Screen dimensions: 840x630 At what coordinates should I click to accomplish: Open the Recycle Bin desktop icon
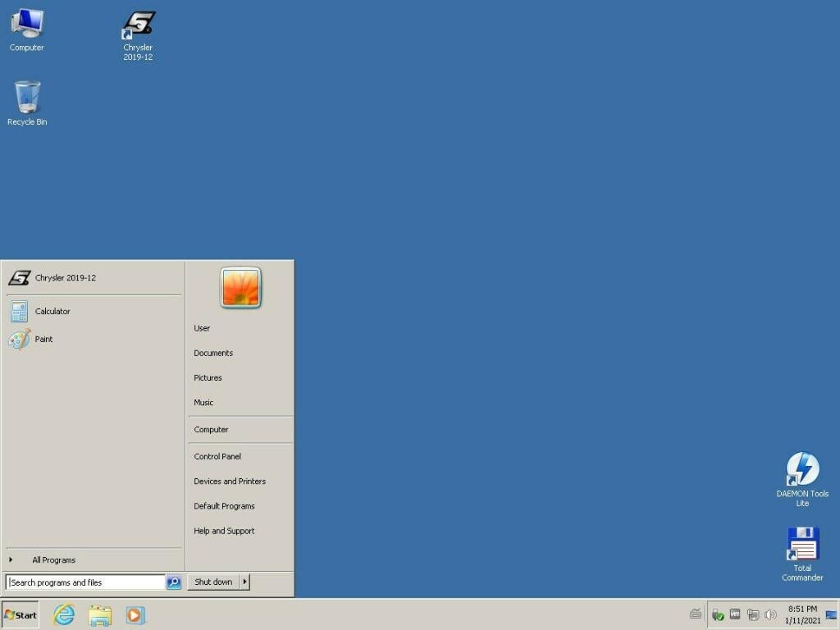(x=27, y=103)
